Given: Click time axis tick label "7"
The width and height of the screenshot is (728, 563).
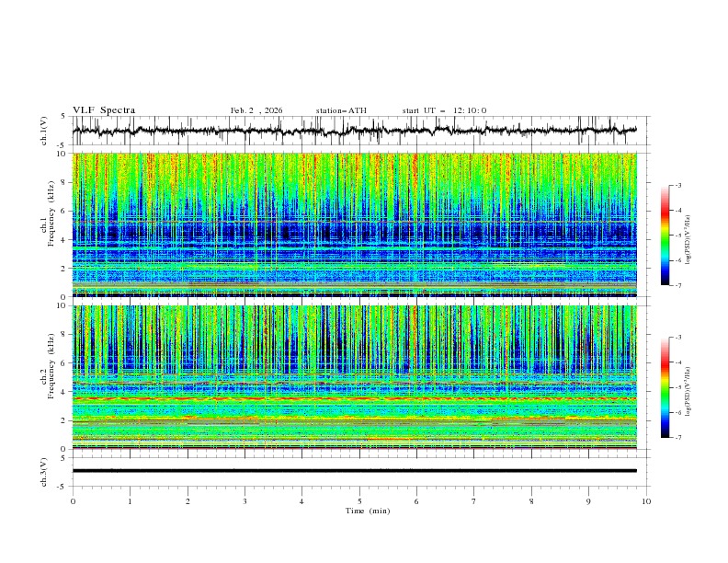Looking at the screenshot, I should 474,501.
